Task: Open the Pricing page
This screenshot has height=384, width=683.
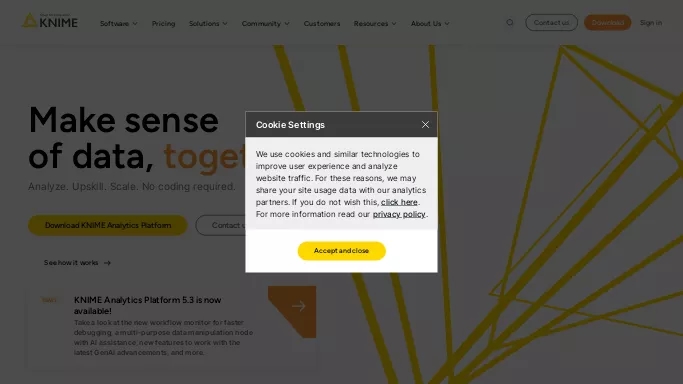Action: 163,24
